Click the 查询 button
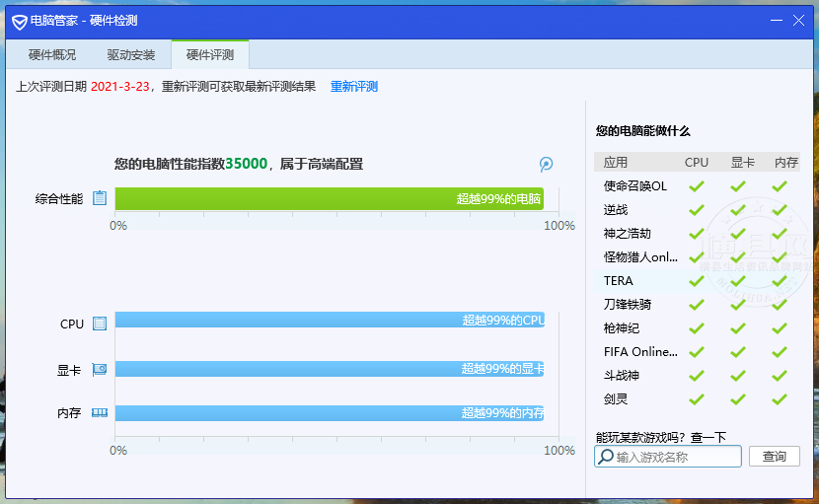 (x=774, y=457)
